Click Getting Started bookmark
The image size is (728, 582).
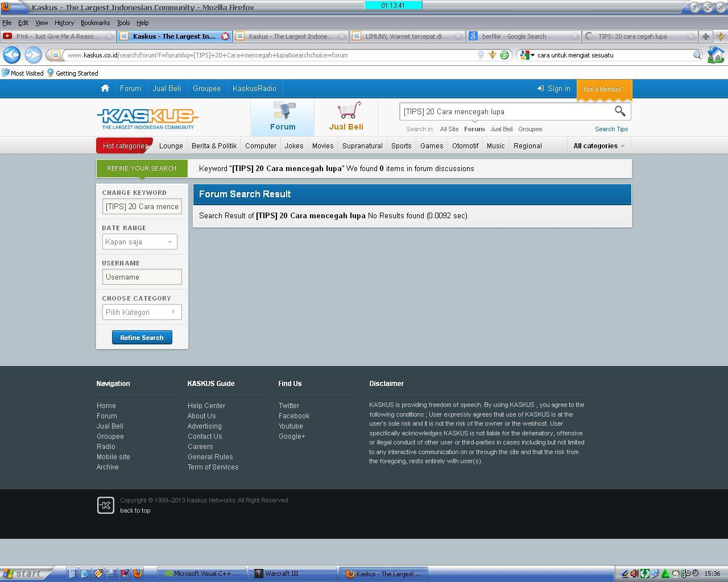(x=72, y=73)
